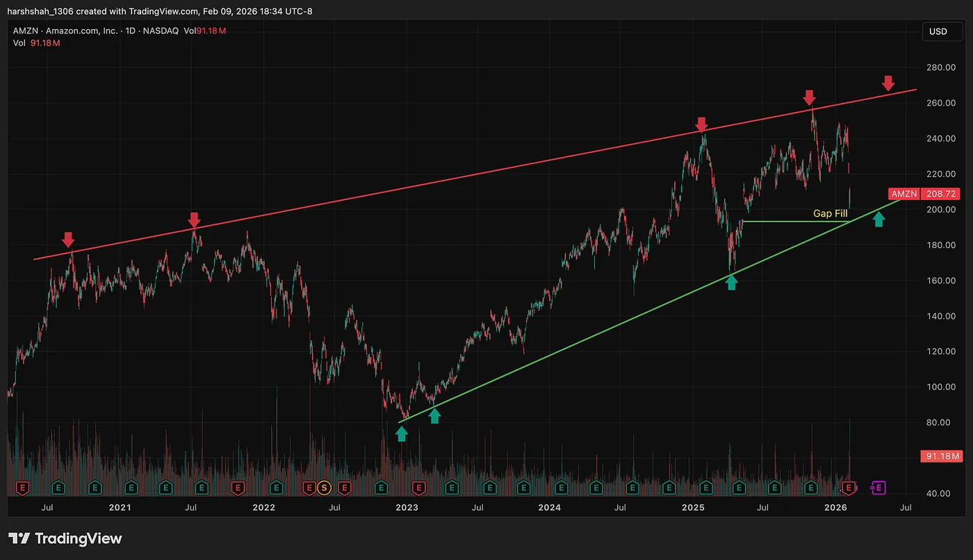Click the Vol 91.18 M indicator legend
This screenshot has height=560, width=973.
(x=37, y=43)
